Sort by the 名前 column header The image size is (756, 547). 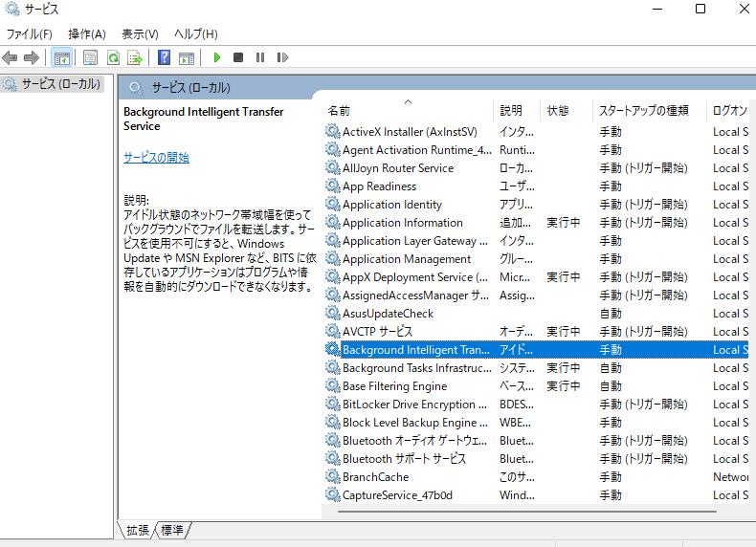click(x=340, y=110)
